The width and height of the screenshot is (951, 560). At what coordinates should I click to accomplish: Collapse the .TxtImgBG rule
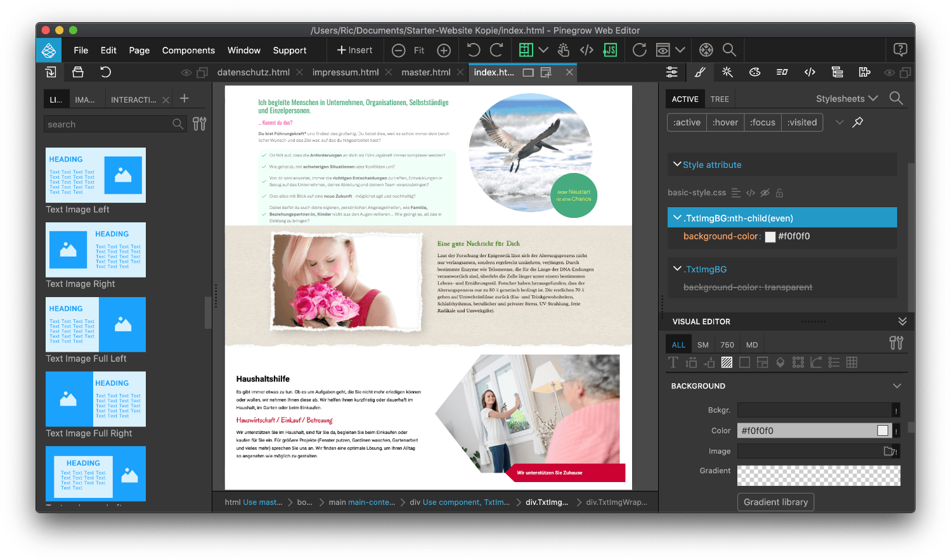click(x=677, y=269)
